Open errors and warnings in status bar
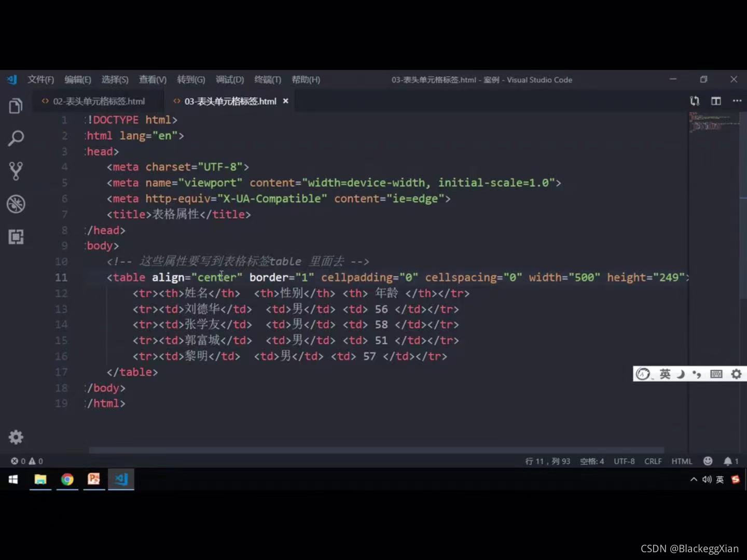Screen dimensions: 747x560 click(x=27, y=461)
